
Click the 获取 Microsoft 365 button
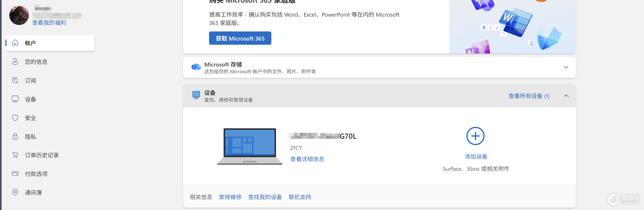point(240,38)
